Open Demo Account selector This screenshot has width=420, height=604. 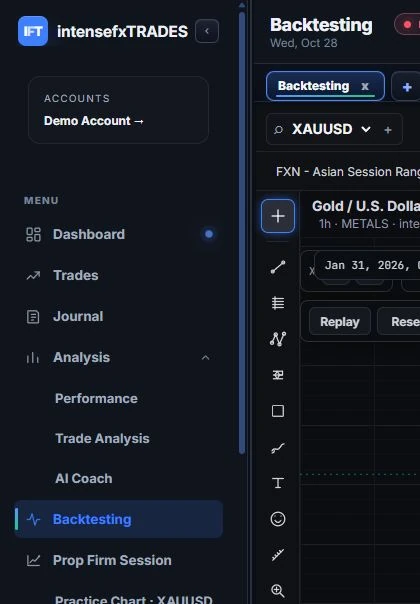(94, 121)
